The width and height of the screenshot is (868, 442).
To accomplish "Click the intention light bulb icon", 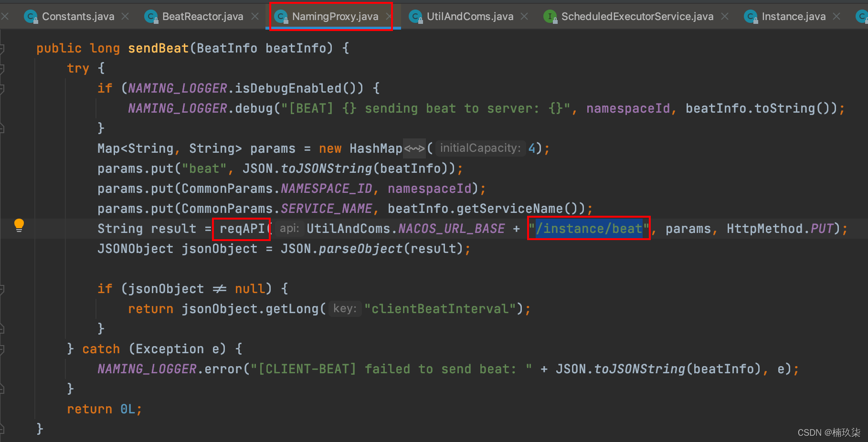I will click(x=19, y=225).
